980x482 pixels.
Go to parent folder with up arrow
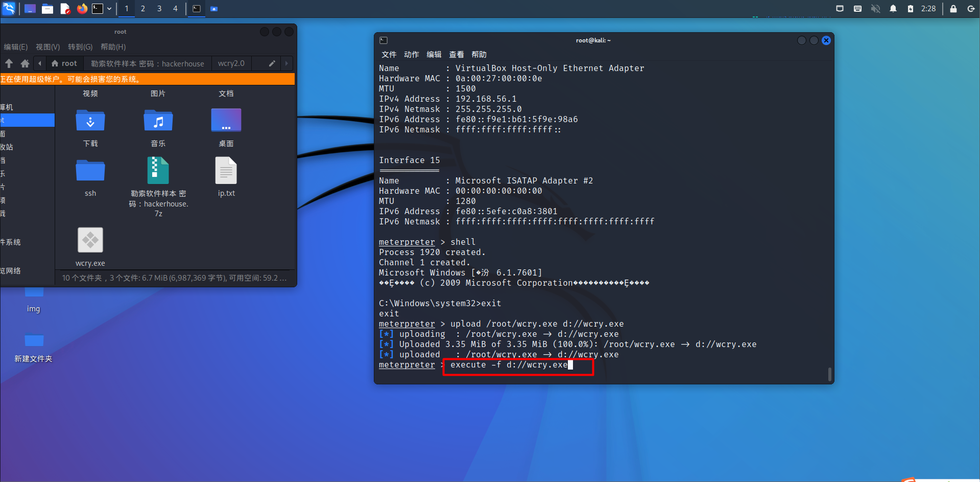coord(9,63)
